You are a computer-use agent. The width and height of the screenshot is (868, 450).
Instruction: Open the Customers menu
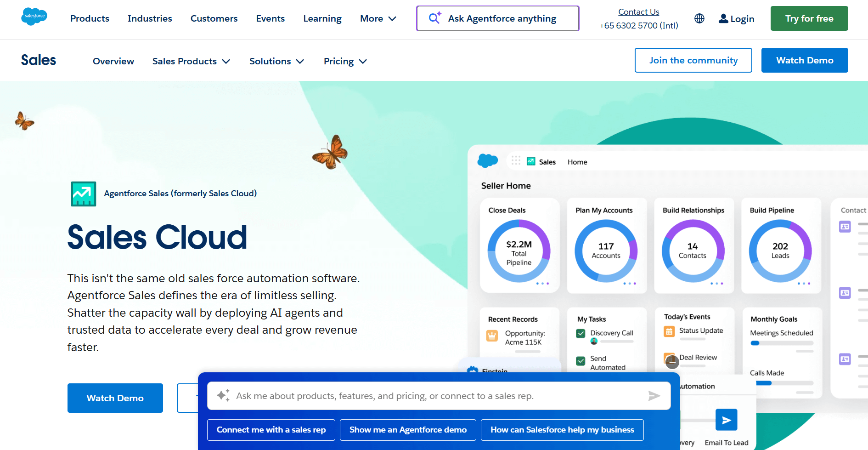tap(214, 18)
